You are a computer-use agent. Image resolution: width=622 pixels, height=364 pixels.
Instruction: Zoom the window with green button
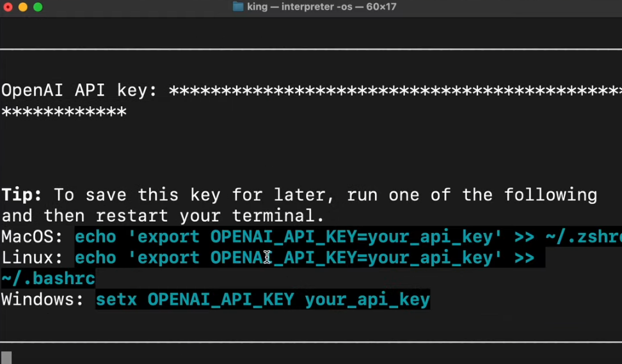pos(38,7)
